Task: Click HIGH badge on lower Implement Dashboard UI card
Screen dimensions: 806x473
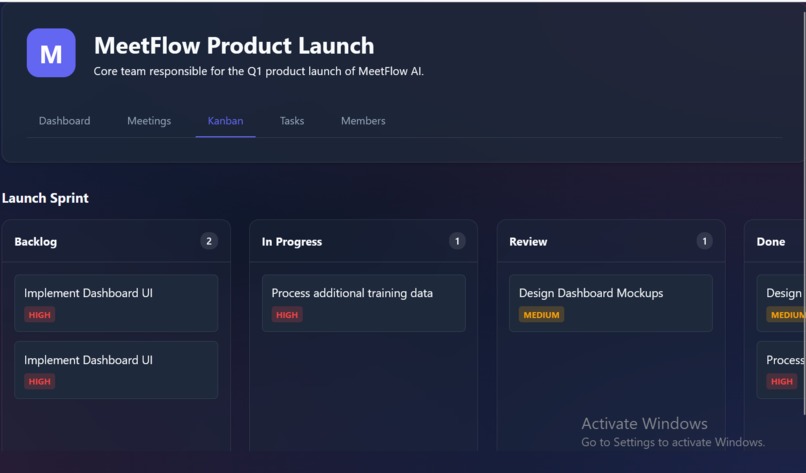Action: point(40,381)
